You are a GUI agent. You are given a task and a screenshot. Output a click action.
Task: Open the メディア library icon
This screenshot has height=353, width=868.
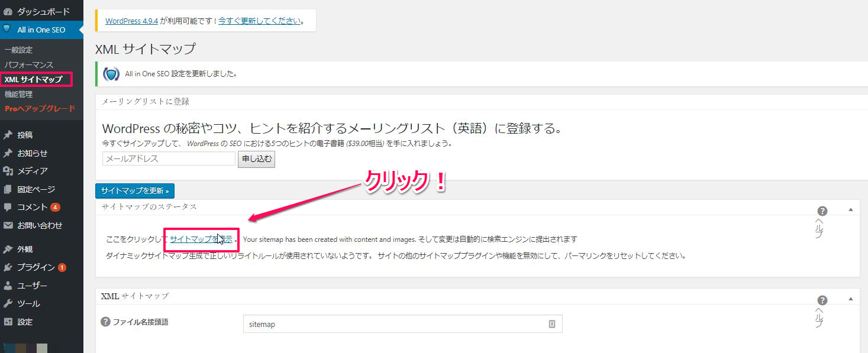tap(8, 171)
